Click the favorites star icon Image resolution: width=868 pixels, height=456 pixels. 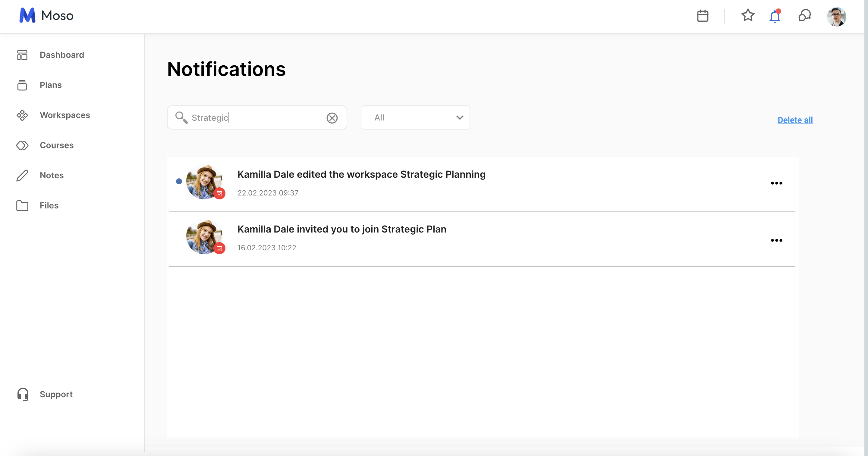point(748,15)
